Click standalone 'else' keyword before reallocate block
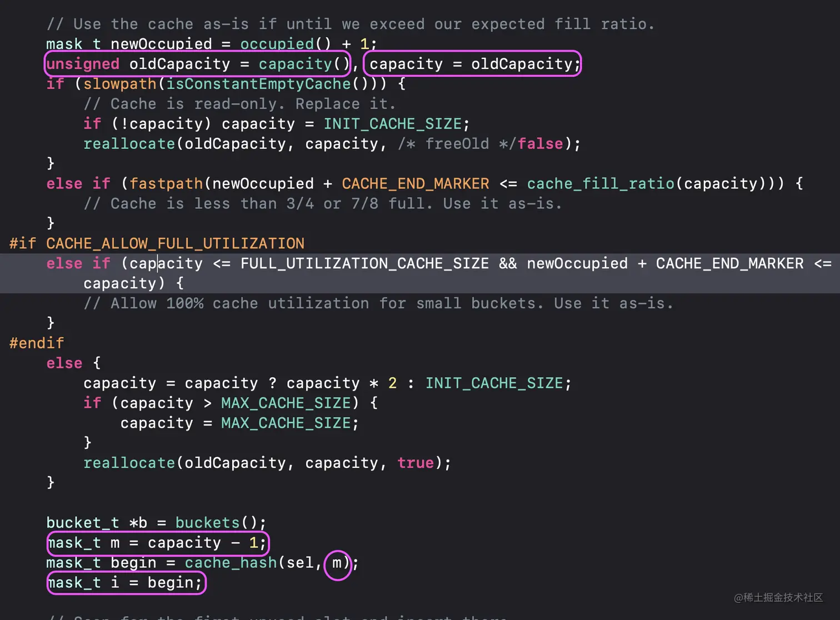Image resolution: width=840 pixels, height=620 pixels. (x=64, y=363)
